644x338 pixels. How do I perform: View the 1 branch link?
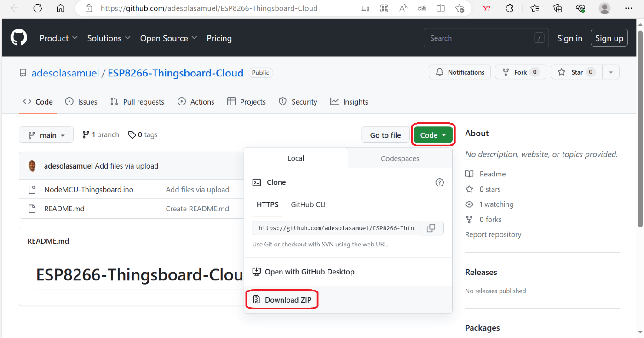click(101, 135)
